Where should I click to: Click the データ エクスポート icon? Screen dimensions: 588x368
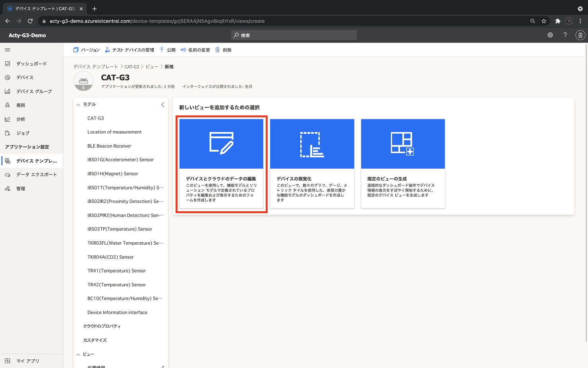coord(8,175)
